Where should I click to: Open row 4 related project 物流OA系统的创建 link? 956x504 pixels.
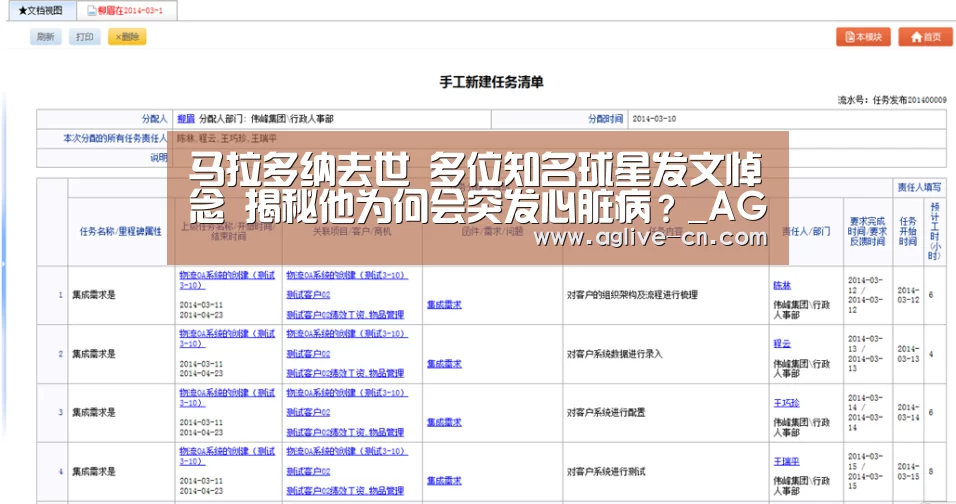click(x=347, y=451)
